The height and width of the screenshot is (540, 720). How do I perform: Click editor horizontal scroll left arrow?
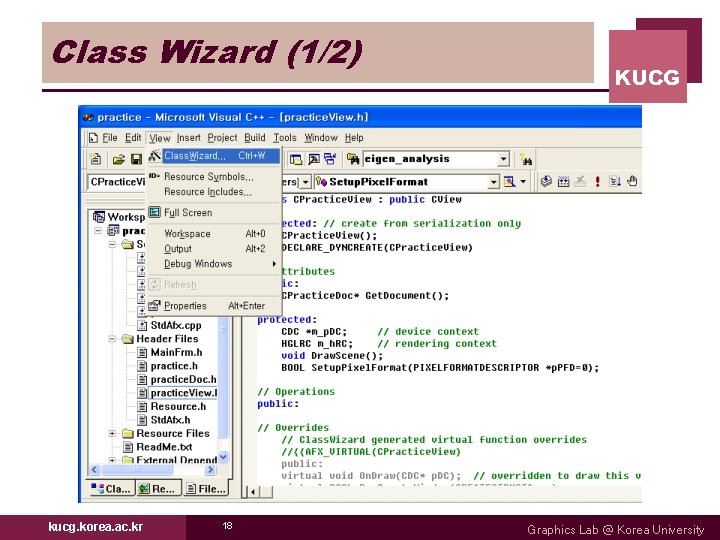(x=253, y=492)
